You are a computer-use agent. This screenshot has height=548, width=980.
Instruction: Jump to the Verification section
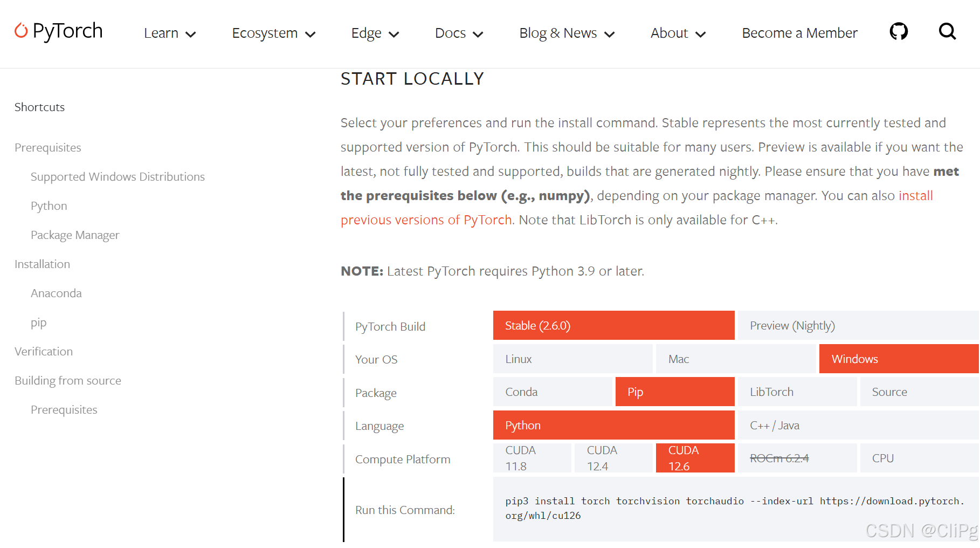[x=44, y=352]
